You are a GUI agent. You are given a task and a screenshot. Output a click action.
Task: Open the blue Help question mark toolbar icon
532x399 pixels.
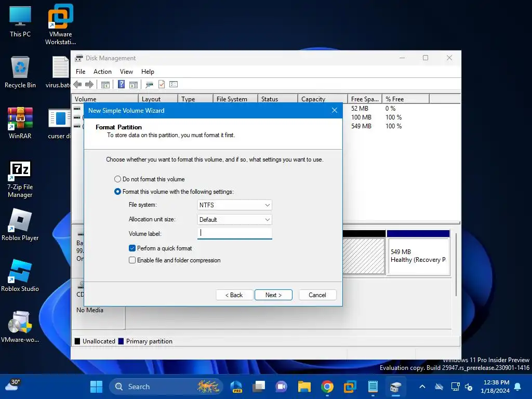(x=122, y=84)
